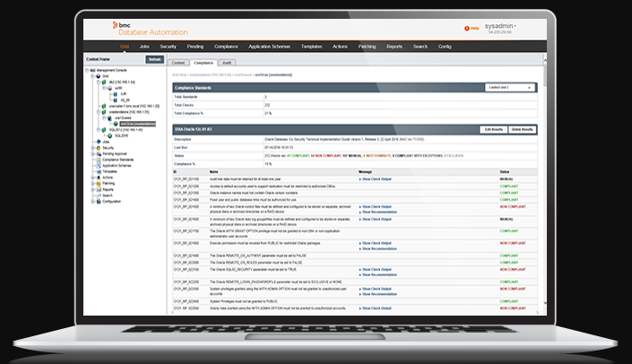
Task: Show Check Output for SQL92_SECURITY row
Action: click(x=377, y=269)
